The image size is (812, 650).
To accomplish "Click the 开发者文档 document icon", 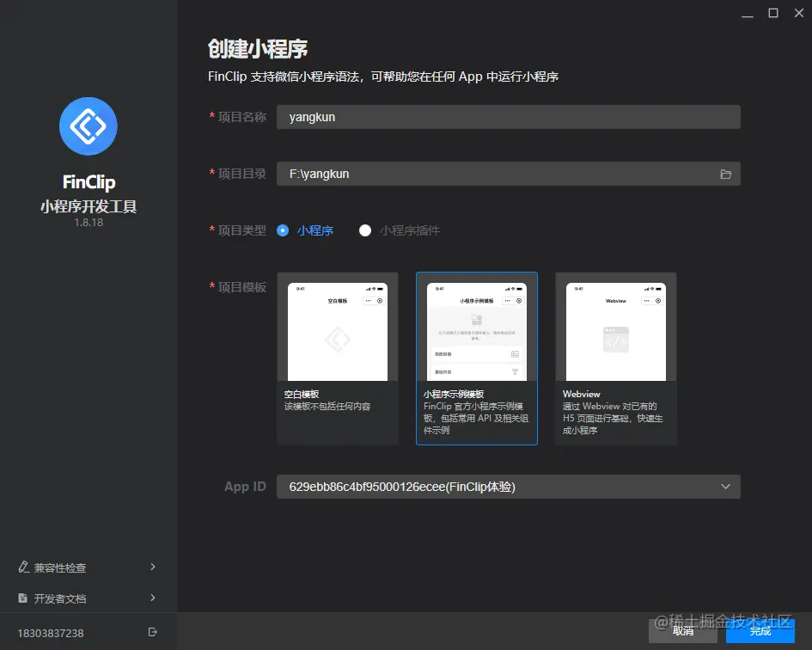I will coord(23,598).
